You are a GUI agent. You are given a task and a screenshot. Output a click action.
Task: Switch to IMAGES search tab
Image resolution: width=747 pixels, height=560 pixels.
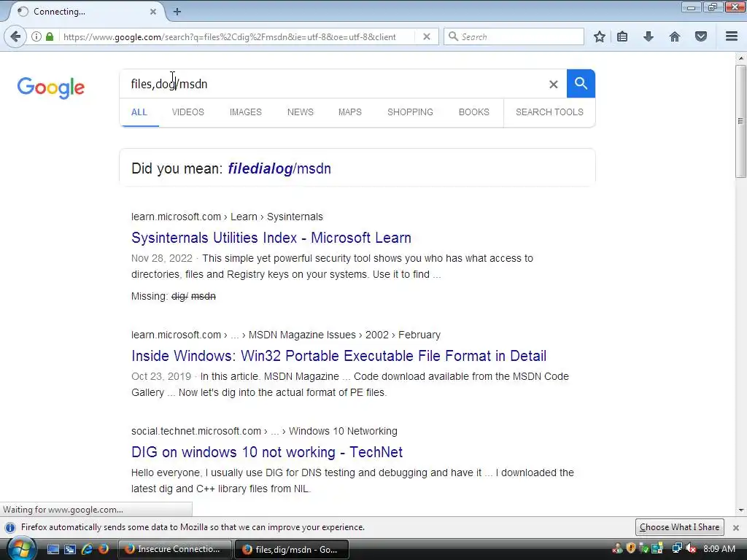point(246,112)
